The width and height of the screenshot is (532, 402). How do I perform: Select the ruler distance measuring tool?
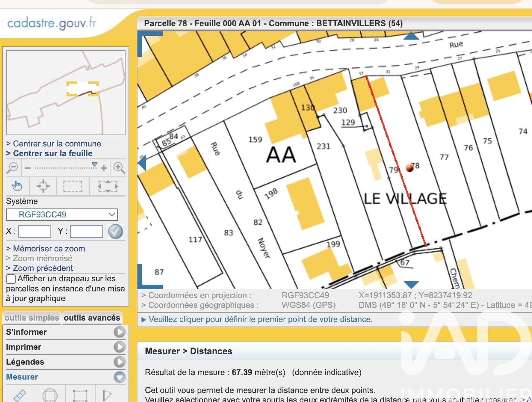[x=19, y=395]
